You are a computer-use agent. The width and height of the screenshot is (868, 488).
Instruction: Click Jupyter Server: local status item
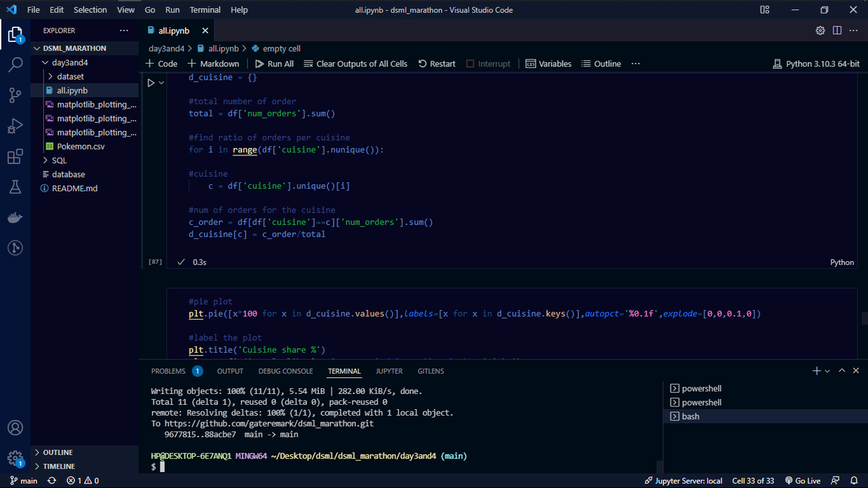point(682,481)
